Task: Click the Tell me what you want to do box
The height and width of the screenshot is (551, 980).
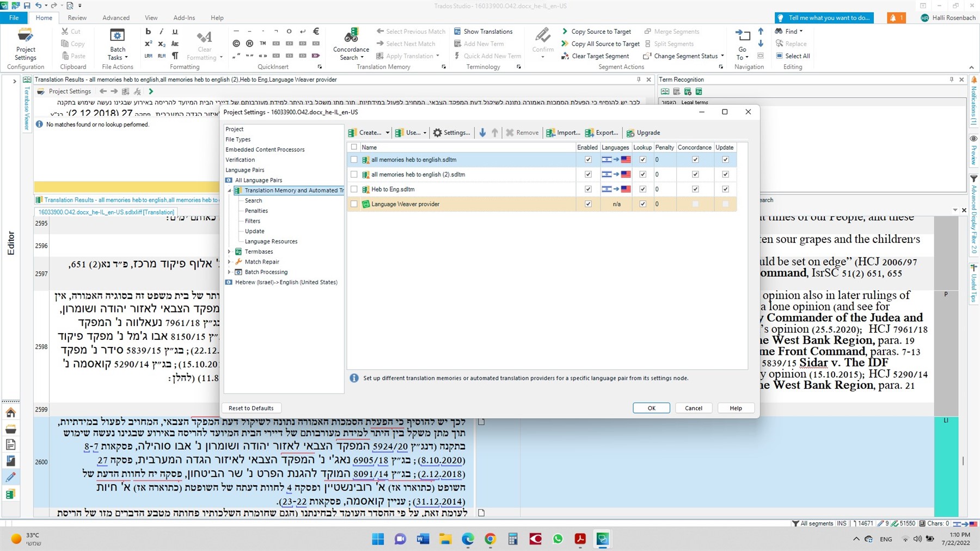Action: (824, 18)
